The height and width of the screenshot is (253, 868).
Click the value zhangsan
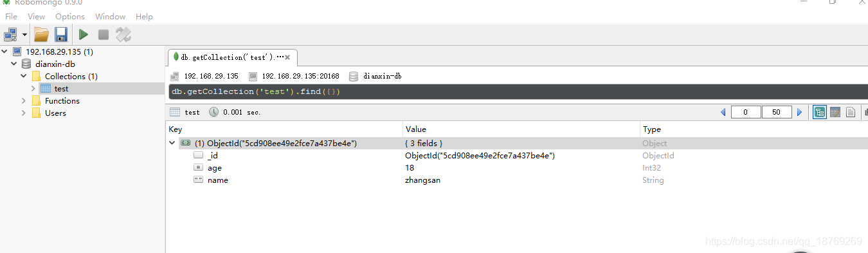[422, 180]
